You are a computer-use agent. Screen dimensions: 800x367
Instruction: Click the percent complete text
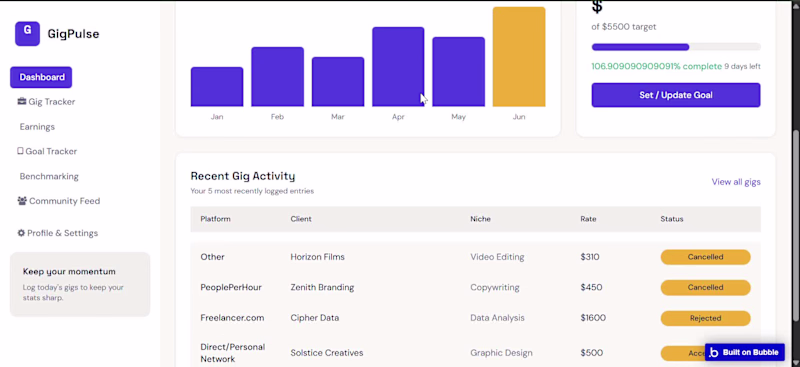(x=657, y=66)
